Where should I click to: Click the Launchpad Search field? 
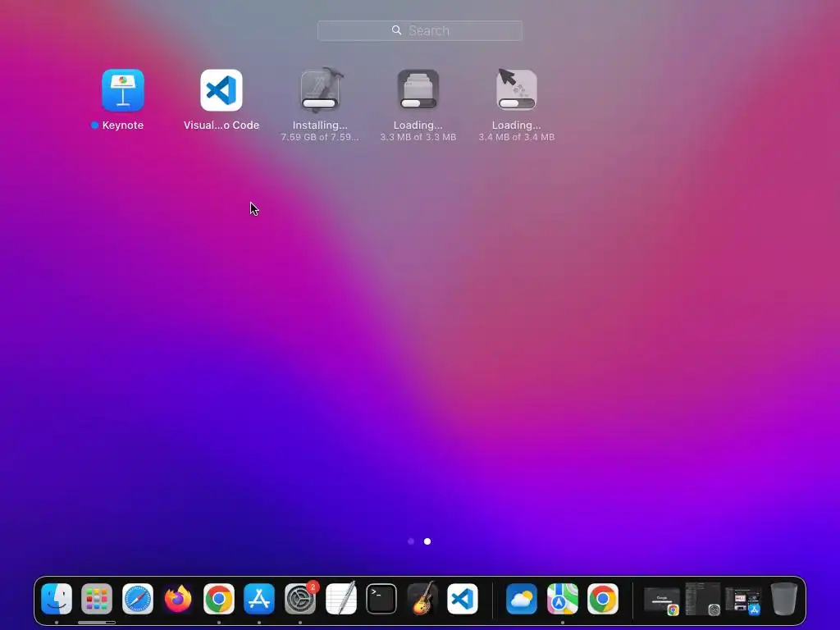pos(419,30)
